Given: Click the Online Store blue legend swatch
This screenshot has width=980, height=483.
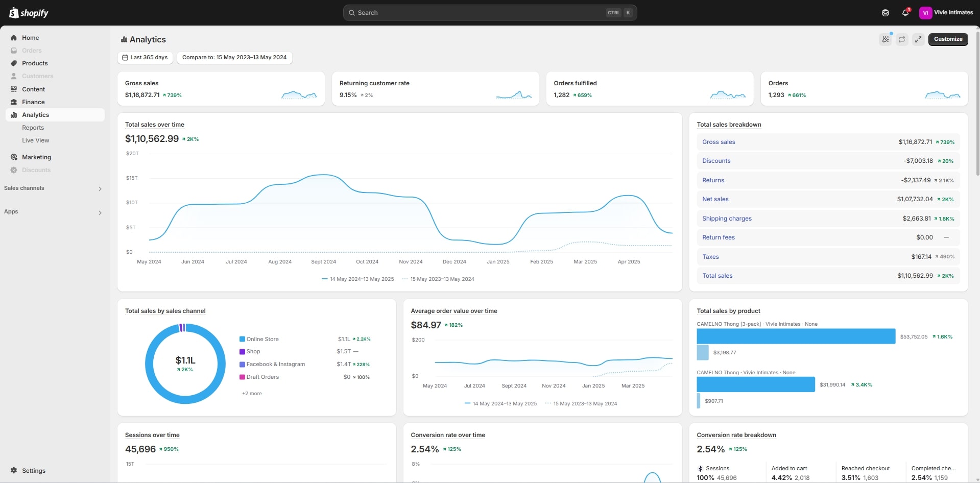Looking at the screenshot, I should coord(242,339).
